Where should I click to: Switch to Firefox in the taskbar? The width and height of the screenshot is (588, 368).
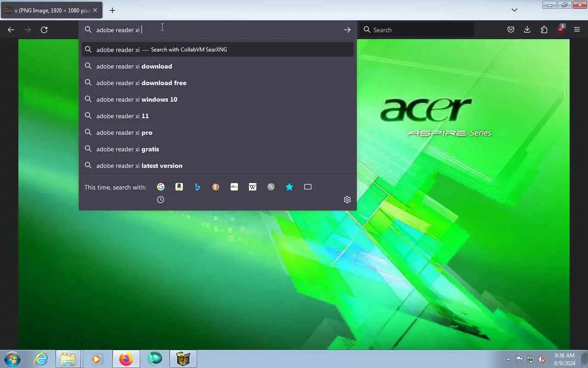pyautogui.click(x=126, y=359)
